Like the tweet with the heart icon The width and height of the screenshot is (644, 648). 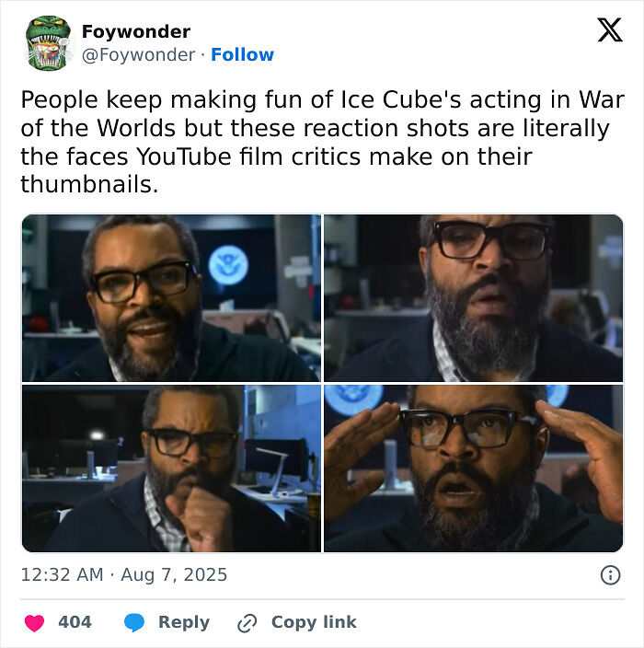coord(34,623)
